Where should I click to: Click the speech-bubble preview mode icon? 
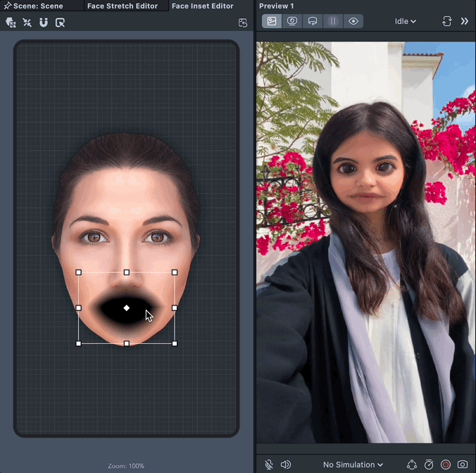tap(312, 21)
